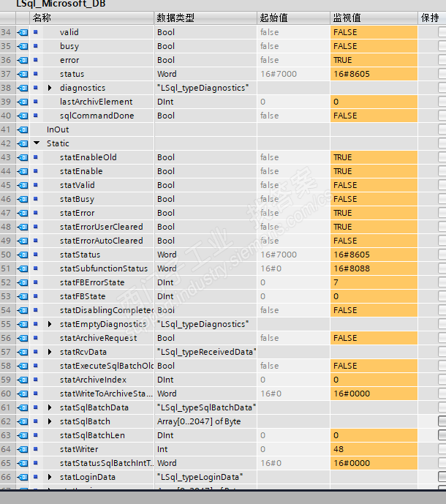Click the tag icon in row 59 statArchiveIndex

(23, 380)
